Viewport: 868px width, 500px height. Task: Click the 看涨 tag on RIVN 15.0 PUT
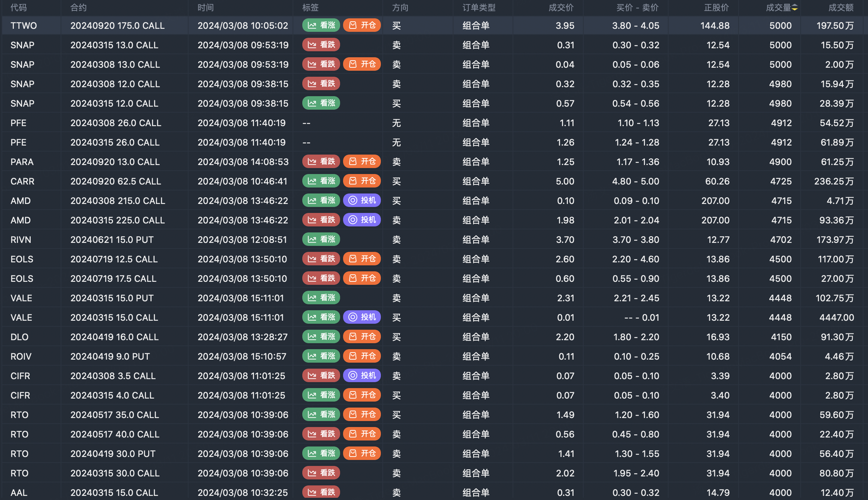pos(321,239)
